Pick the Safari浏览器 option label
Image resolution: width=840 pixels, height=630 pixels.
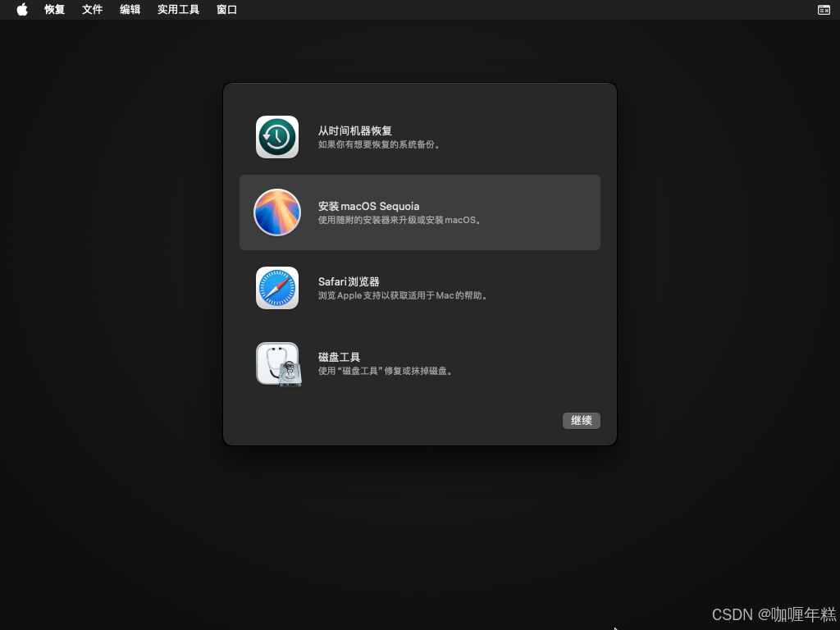[x=349, y=281]
